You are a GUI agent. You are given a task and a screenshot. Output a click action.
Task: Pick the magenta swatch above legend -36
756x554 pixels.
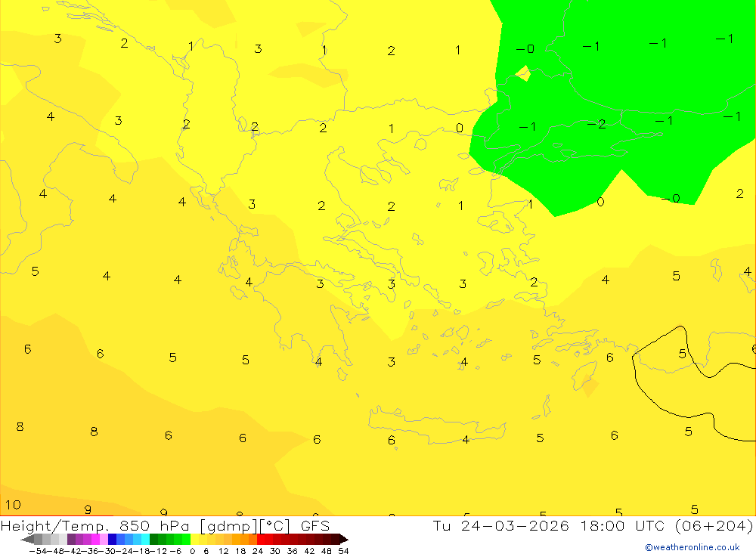[95, 540]
